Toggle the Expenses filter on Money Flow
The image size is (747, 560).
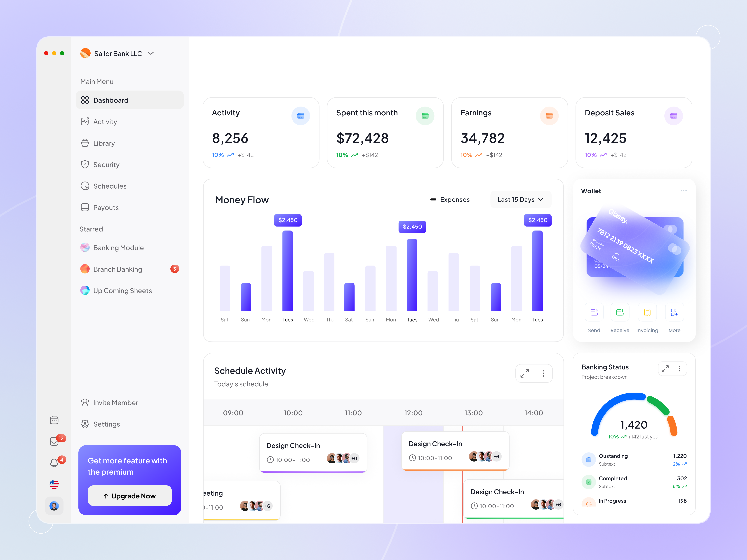tap(450, 199)
